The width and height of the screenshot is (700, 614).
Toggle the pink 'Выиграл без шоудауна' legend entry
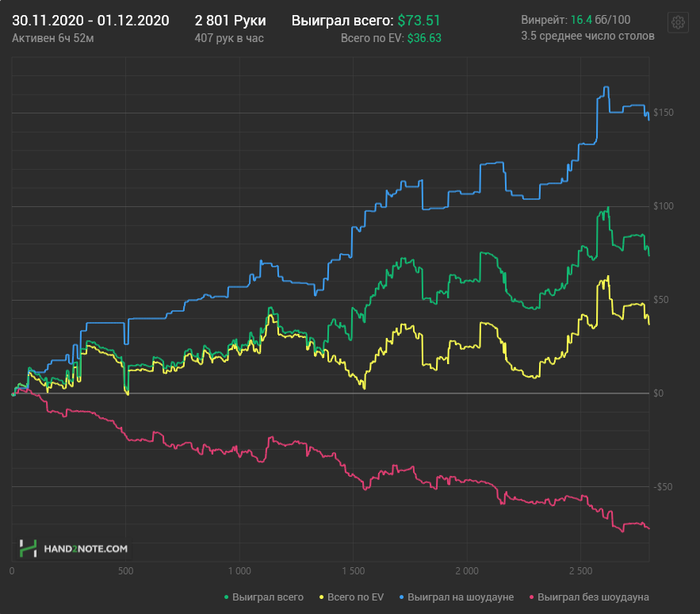click(589, 597)
